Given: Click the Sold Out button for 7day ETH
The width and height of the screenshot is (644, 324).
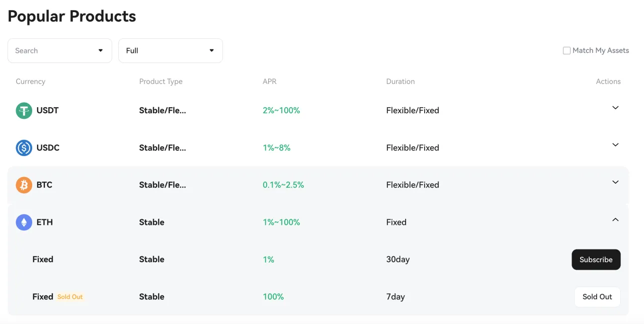Looking at the screenshot, I should 597,297.
